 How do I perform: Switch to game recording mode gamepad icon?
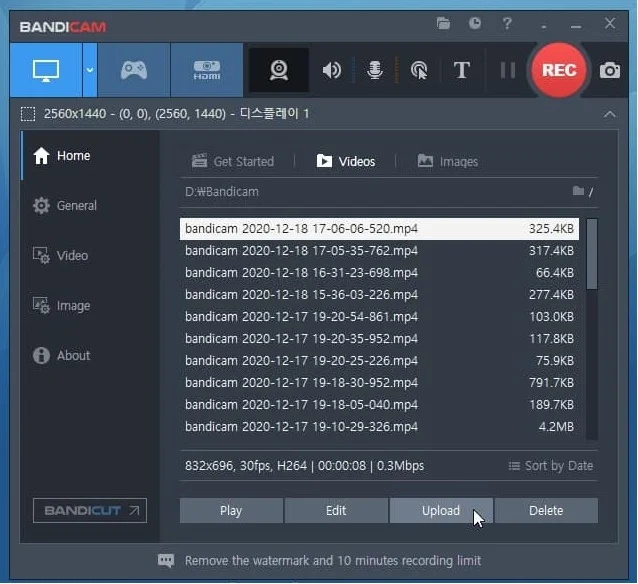pyautogui.click(x=134, y=70)
